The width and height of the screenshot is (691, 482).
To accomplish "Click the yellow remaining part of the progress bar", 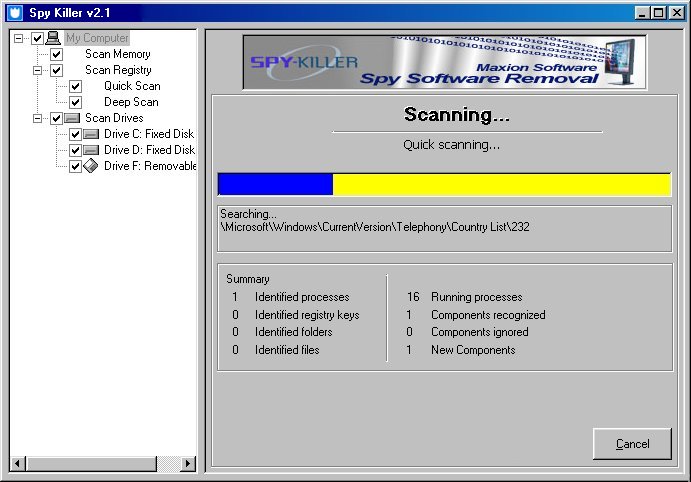I will point(502,184).
